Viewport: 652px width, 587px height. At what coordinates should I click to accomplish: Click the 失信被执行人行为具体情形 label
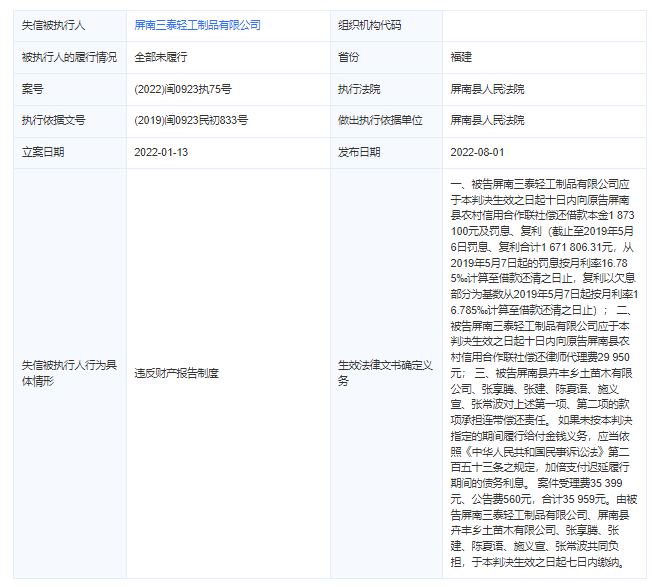(x=66, y=373)
